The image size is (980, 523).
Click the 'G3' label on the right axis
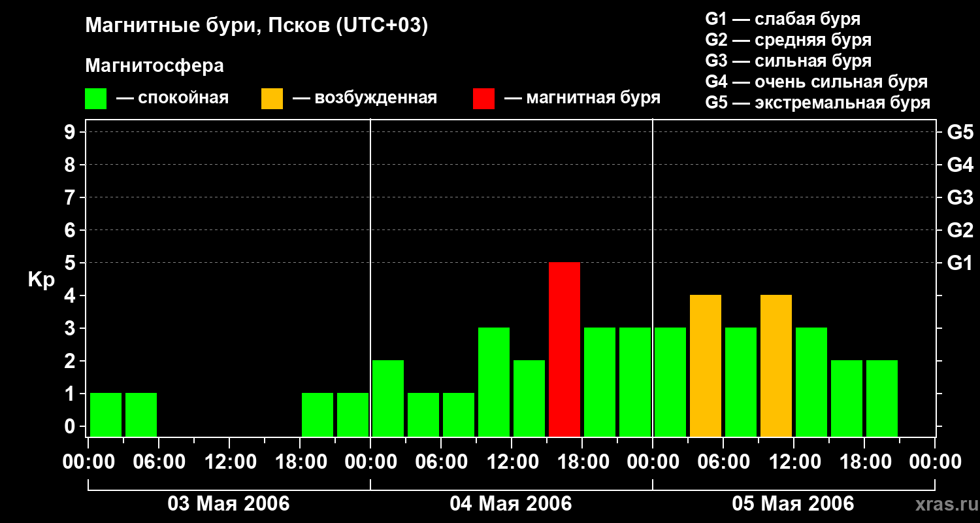[x=960, y=197]
